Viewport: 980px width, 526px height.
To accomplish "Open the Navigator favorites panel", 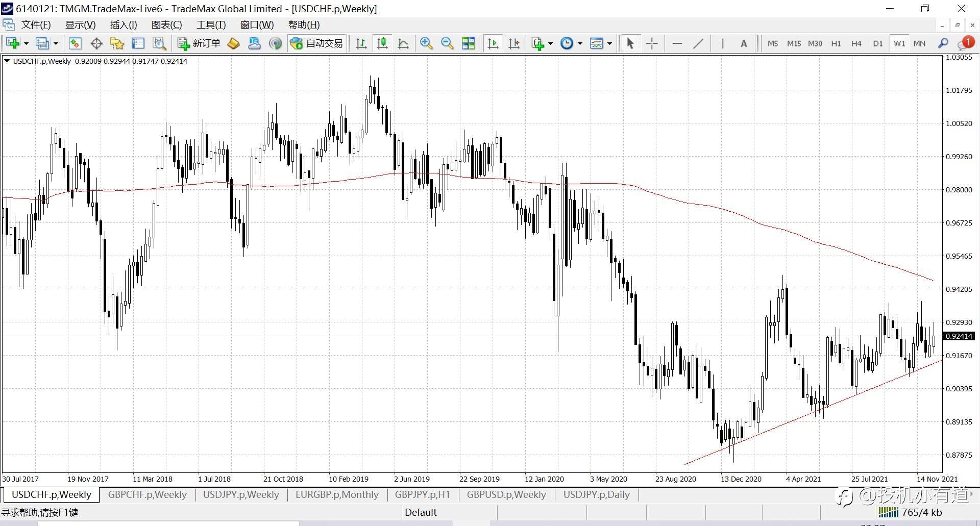I will [117, 43].
